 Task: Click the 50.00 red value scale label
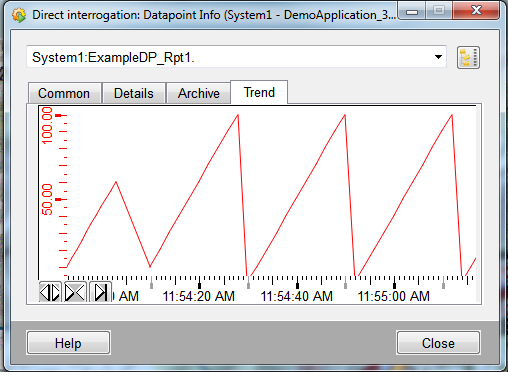pyautogui.click(x=47, y=199)
